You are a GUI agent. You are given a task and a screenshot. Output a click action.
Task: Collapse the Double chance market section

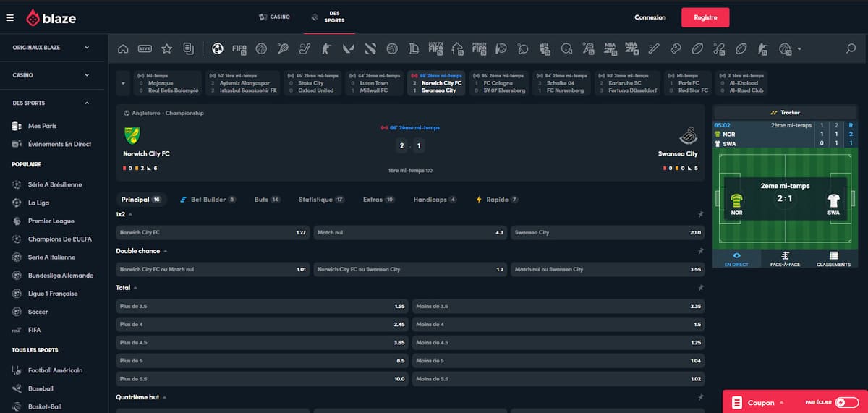point(166,251)
